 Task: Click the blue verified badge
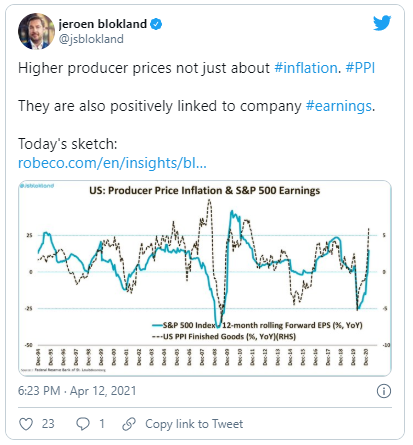tap(156, 24)
